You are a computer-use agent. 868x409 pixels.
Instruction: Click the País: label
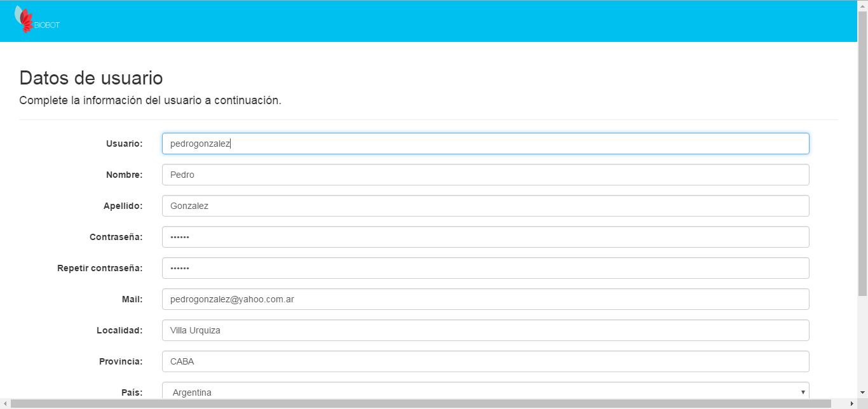click(x=132, y=392)
